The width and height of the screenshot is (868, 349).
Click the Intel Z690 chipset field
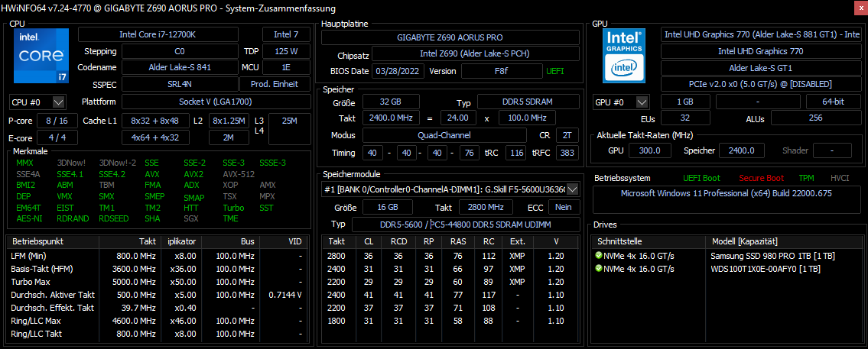tap(476, 54)
